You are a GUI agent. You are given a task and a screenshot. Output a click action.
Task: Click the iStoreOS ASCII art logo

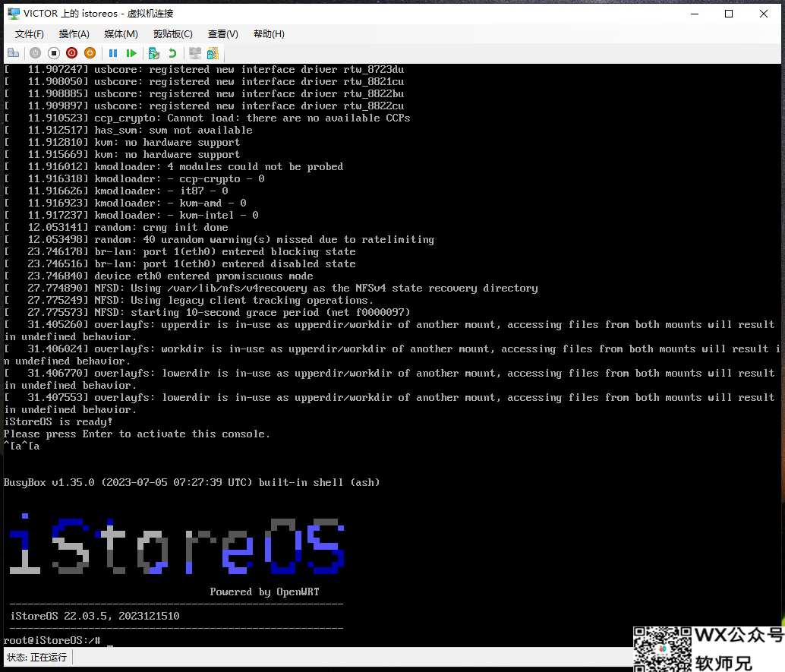[177, 544]
